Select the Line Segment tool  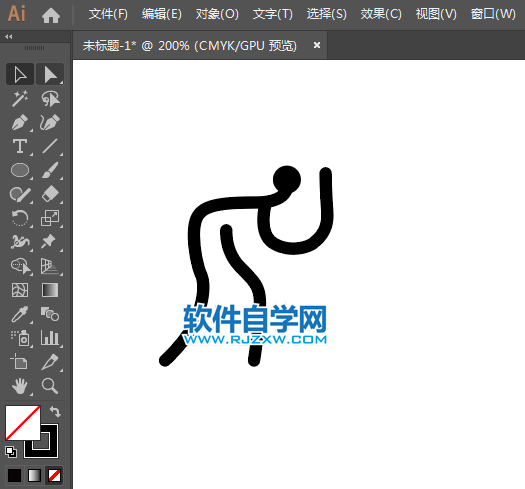pyautogui.click(x=50, y=146)
